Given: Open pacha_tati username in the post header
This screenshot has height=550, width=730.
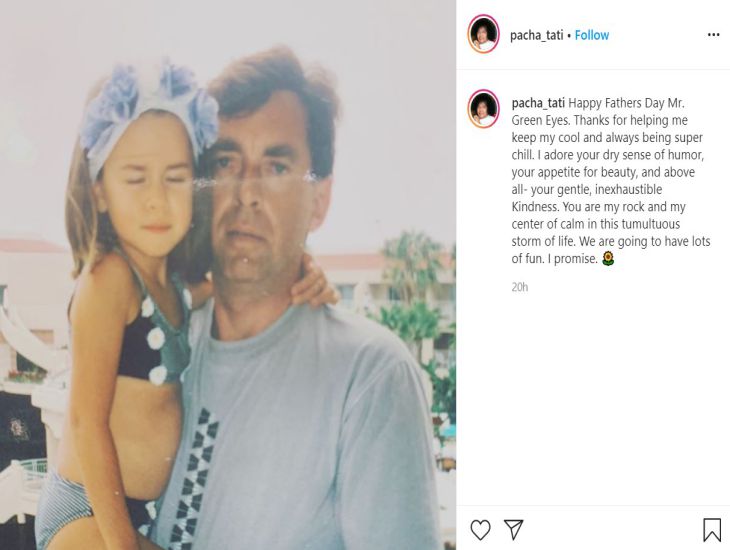Looking at the screenshot, I should pos(536,35).
